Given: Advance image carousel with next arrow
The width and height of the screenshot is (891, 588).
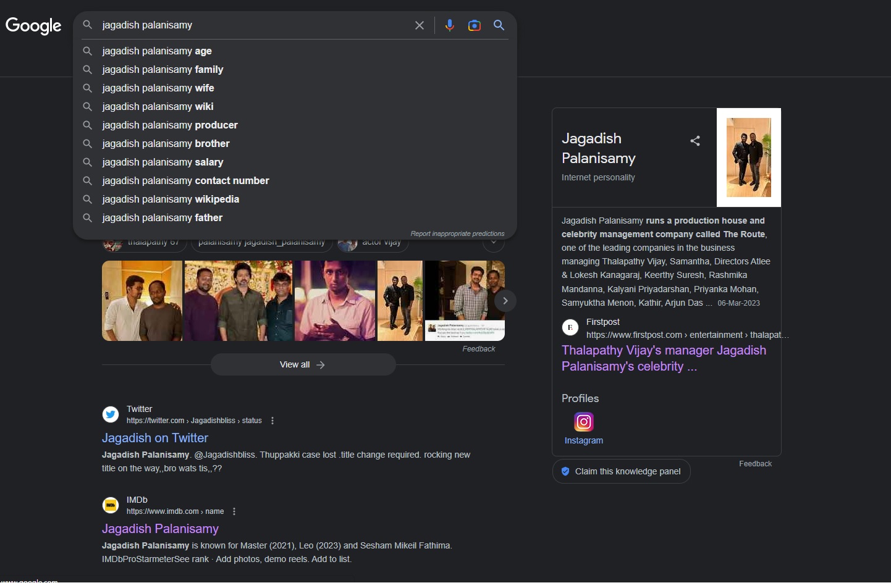Looking at the screenshot, I should 505,301.
